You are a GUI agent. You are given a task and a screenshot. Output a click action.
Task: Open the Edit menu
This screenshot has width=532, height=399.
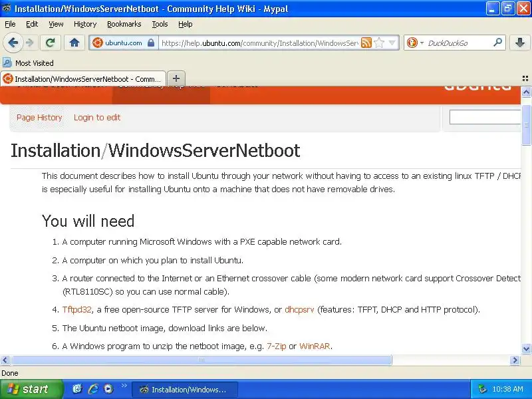32,24
